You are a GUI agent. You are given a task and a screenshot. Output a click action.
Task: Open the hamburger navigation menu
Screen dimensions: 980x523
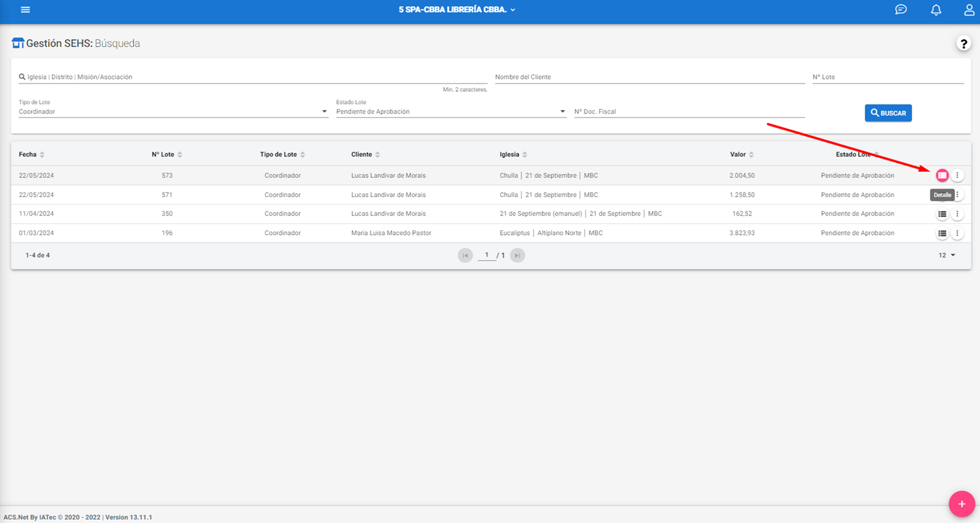pyautogui.click(x=25, y=10)
